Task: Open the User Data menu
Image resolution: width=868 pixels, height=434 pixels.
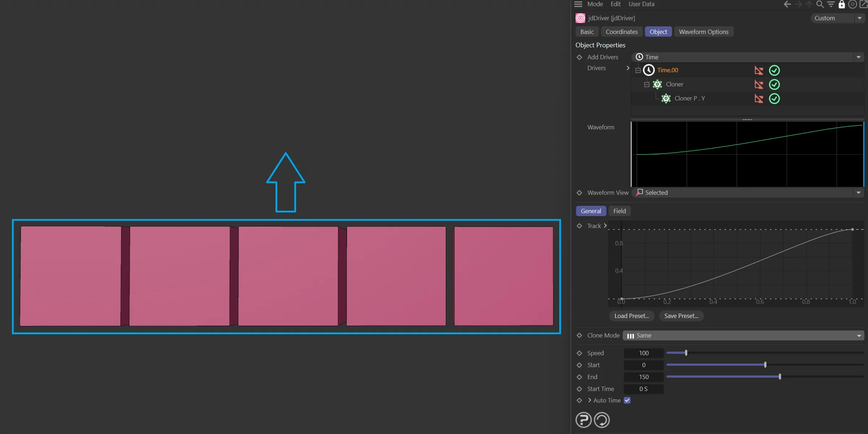Action: click(x=641, y=4)
